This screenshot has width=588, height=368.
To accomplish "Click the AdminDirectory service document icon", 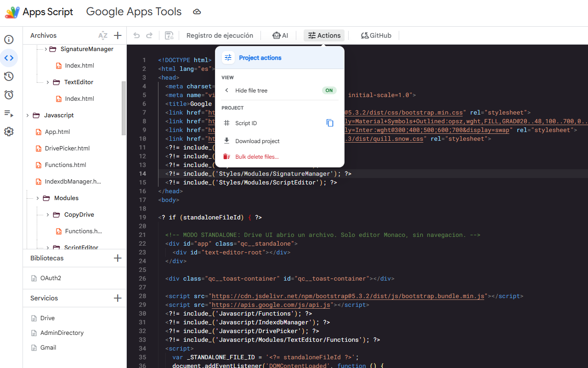I will (x=34, y=333).
